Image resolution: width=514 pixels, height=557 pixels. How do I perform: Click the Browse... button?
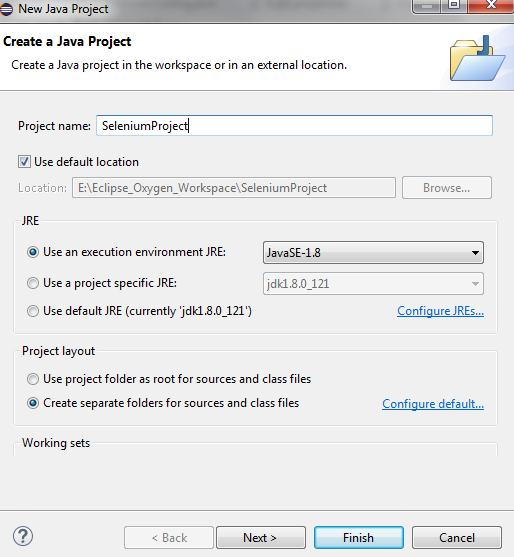coord(447,188)
